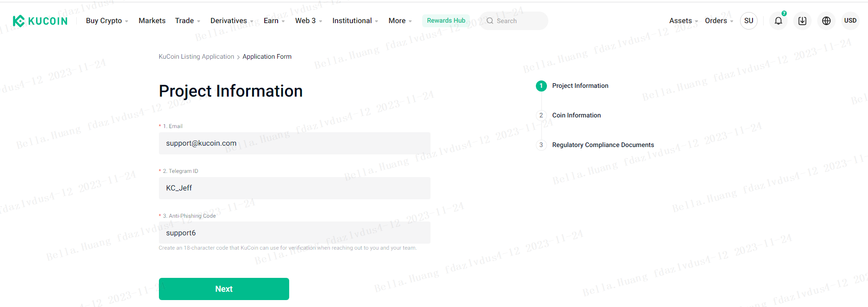This screenshot has height=307, width=868.
Task: Click the step 3 circle indicator
Action: click(x=541, y=145)
